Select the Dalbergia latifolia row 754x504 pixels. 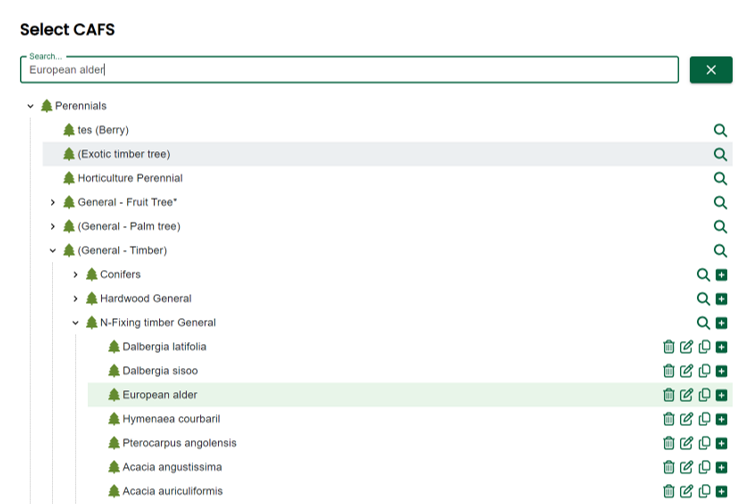point(410,347)
